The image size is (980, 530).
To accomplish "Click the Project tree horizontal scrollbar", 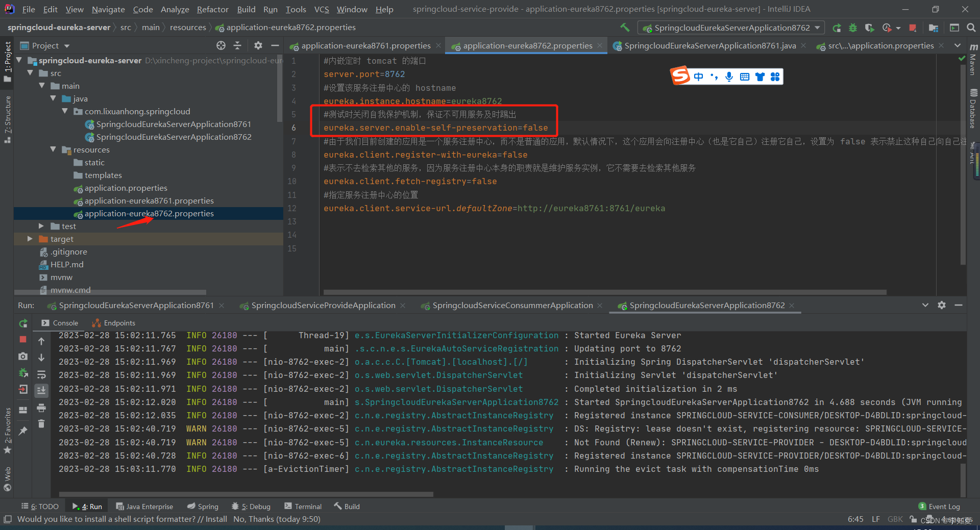I will click(110, 292).
